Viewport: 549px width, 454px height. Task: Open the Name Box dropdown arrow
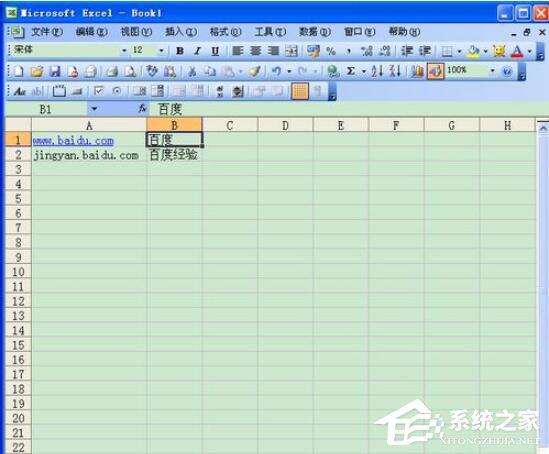[x=94, y=109]
